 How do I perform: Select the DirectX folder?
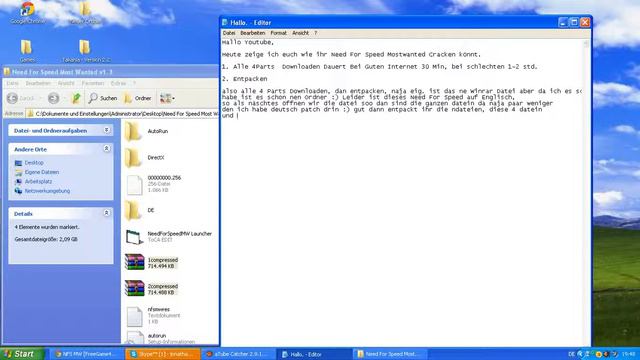[x=144, y=158]
